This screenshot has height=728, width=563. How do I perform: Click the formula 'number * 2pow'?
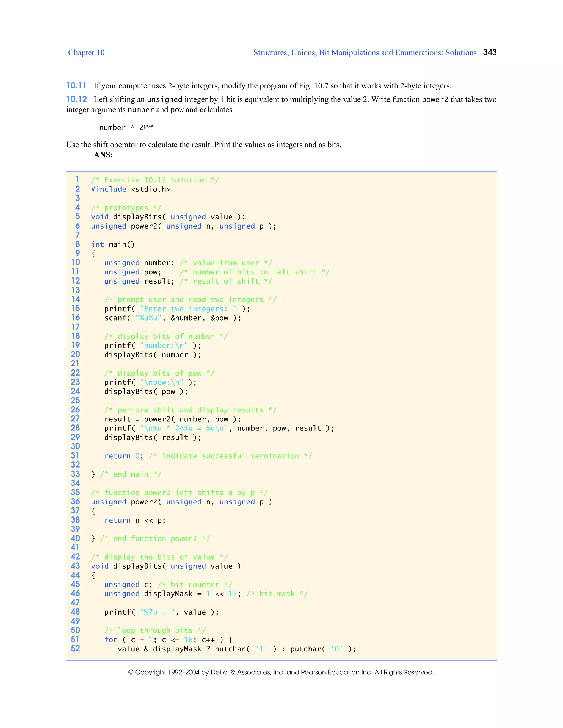point(126,127)
